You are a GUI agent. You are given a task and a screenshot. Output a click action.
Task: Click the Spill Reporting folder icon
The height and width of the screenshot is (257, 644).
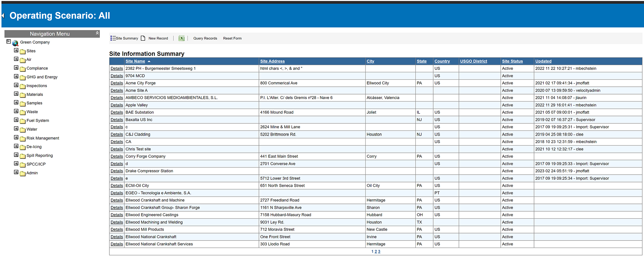click(23, 156)
